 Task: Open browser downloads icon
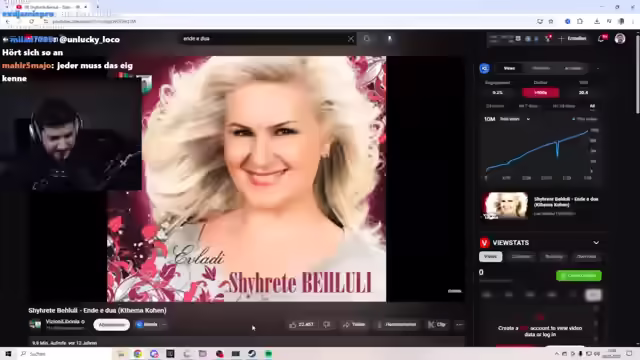click(596, 21)
